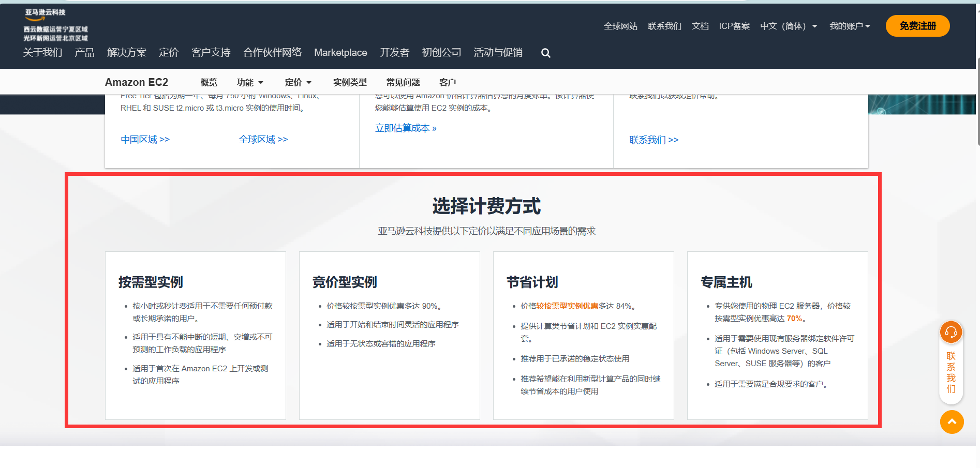The height and width of the screenshot is (468, 980).
Task: Go to 全球网站 link
Action: 620,26
